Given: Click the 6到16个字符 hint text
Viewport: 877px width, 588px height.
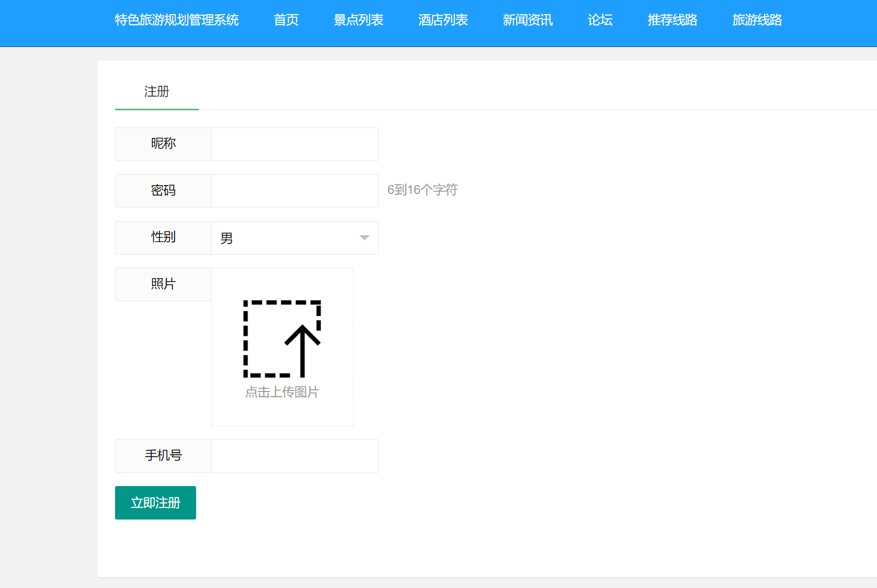Looking at the screenshot, I should point(423,190).
